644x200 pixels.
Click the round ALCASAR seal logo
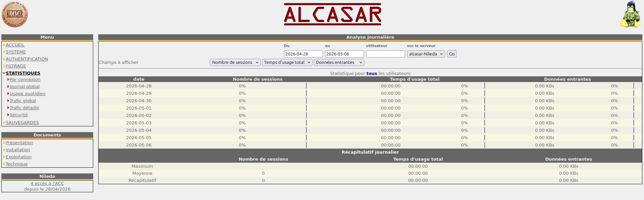(15, 14)
